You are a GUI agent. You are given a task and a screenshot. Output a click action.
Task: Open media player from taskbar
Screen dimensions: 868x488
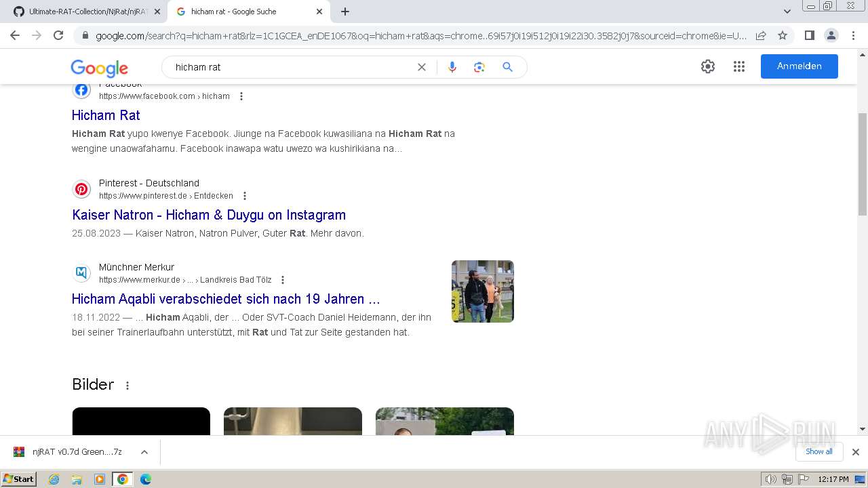[x=100, y=479]
